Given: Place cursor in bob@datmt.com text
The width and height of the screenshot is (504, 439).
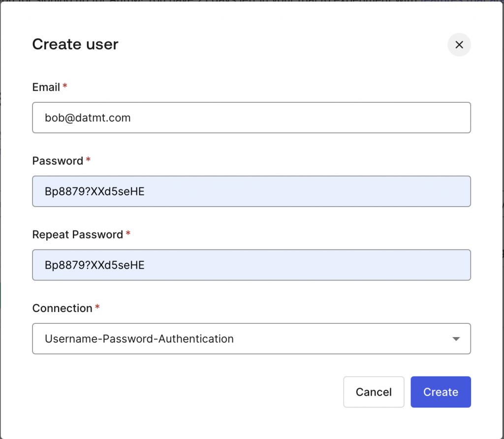Looking at the screenshot, I should pos(88,118).
